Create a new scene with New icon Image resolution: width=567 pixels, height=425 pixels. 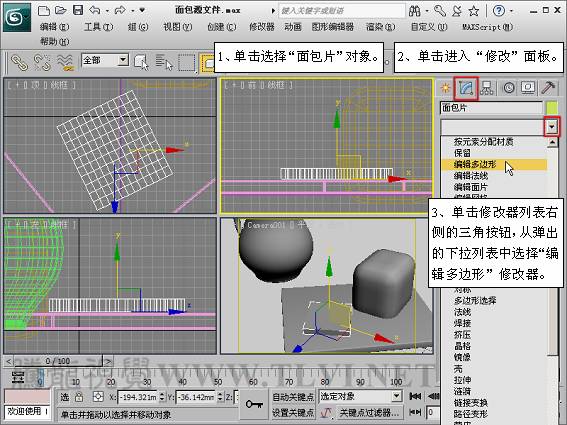point(44,10)
